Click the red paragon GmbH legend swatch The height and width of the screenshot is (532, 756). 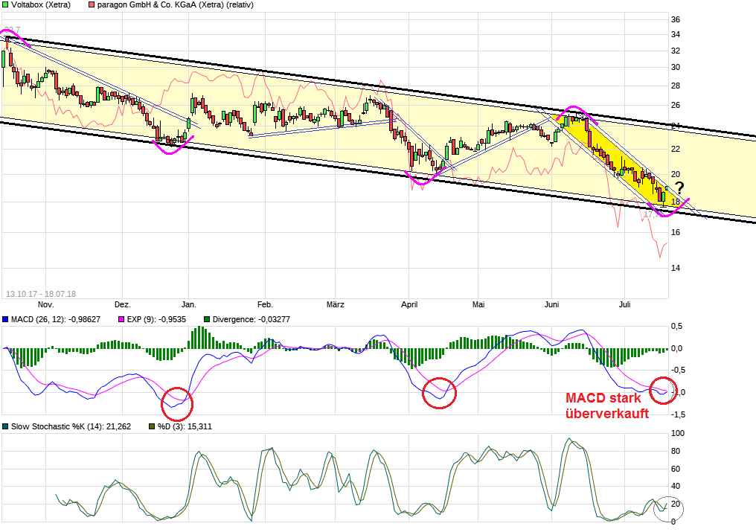(x=92, y=5)
